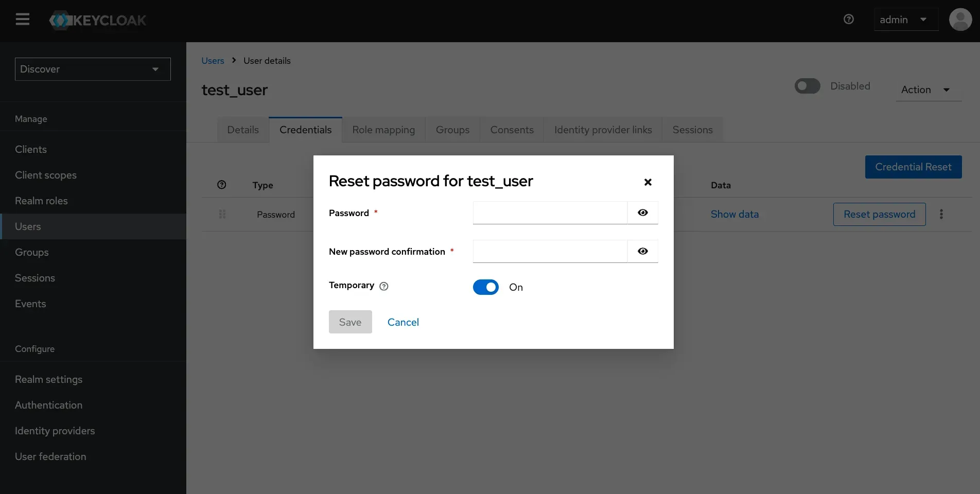Toggle the user Disabled switch
Viewport: 980px width, 494px height.
[807, 86]
